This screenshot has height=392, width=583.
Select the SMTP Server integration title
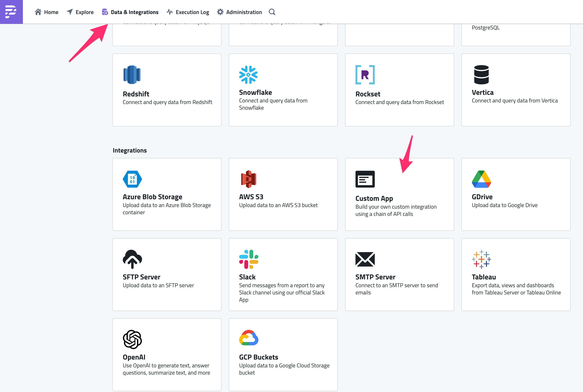click(375, 277)
